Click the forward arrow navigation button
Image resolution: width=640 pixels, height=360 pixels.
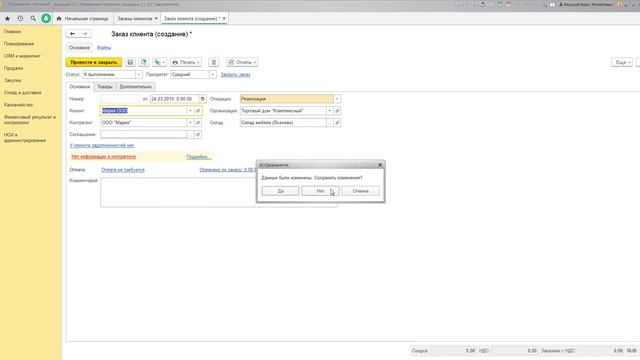[85, 34]
